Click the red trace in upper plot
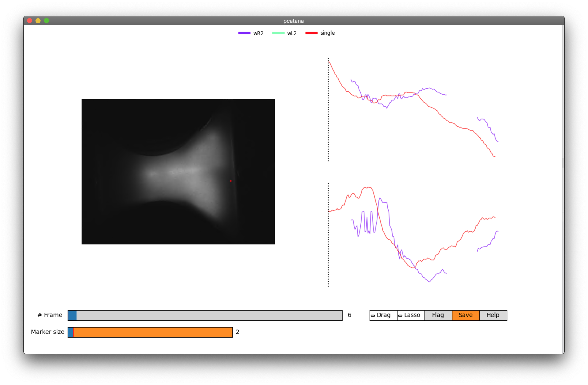 [x=445, y=119]
